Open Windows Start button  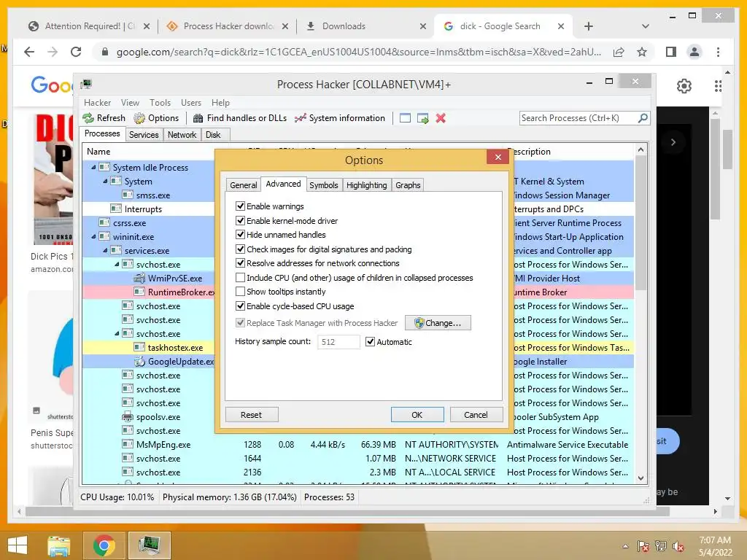(18, 545)
